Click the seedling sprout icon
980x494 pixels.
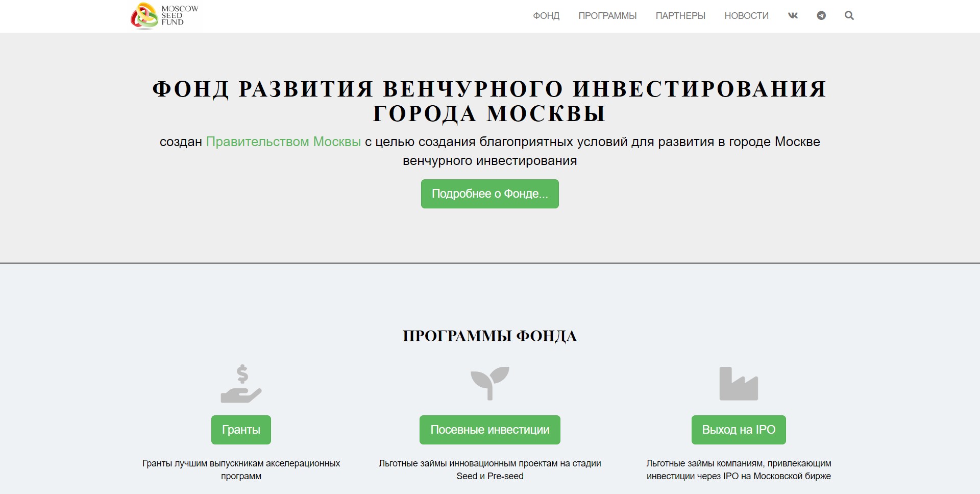[x=490, y=383]
